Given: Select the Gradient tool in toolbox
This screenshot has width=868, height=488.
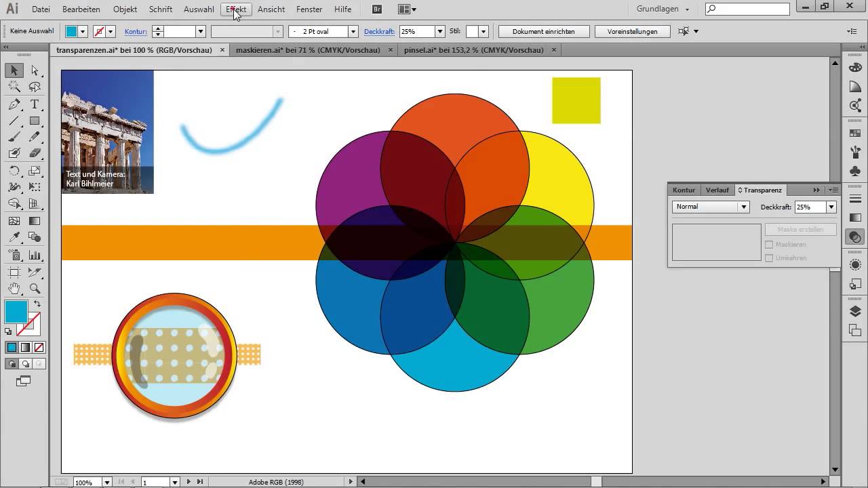Looking at the screenshot, I should tap(35, 221).
